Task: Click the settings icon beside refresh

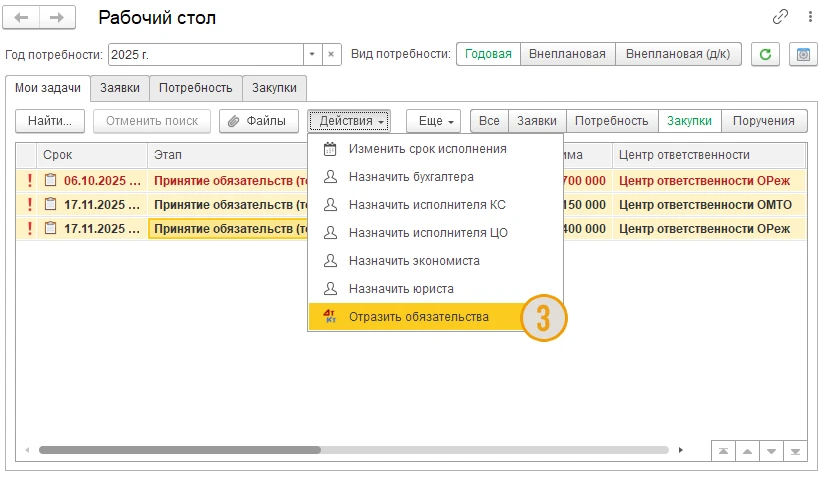Action: coord(803,54)
